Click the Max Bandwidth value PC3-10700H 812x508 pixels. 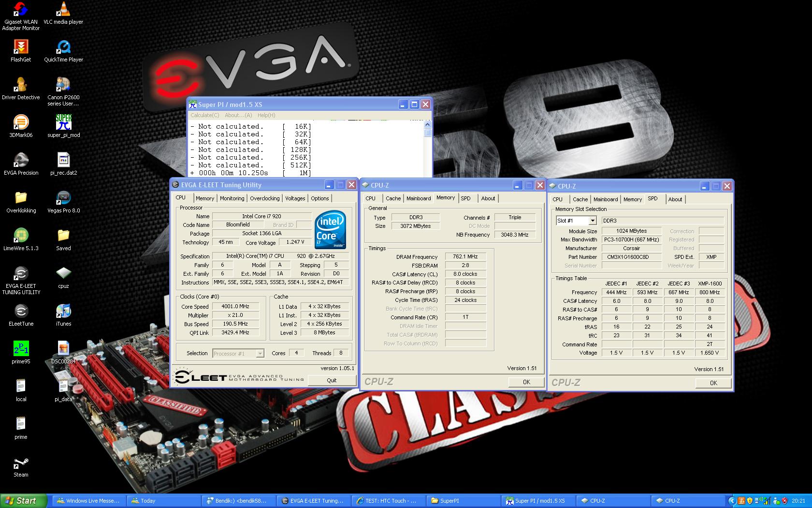[631, 239]
